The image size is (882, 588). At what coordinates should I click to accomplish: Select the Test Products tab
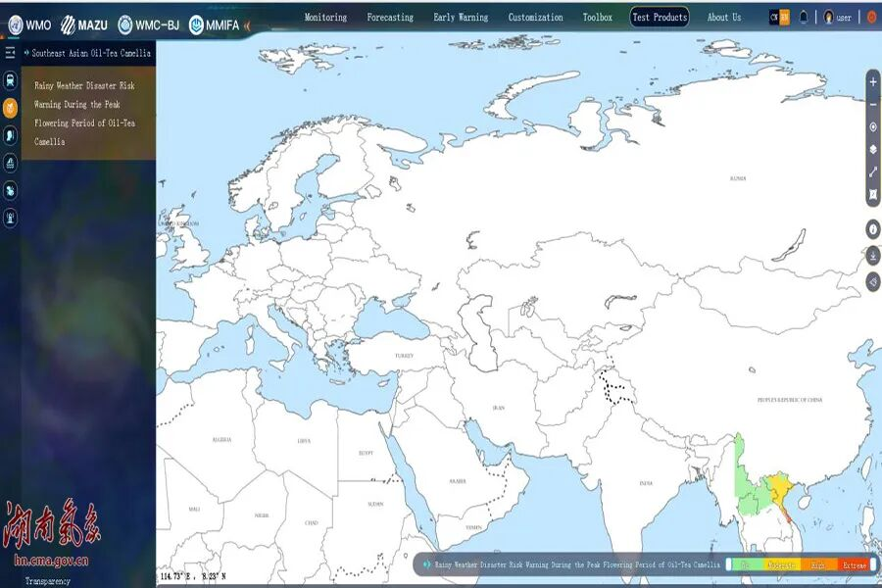[659, 17]
